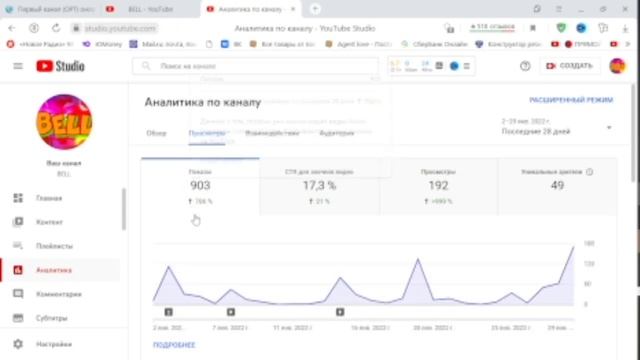Open the ЮMoney bookmark
This screenshot has height=360, width=640.
(102, 44)
